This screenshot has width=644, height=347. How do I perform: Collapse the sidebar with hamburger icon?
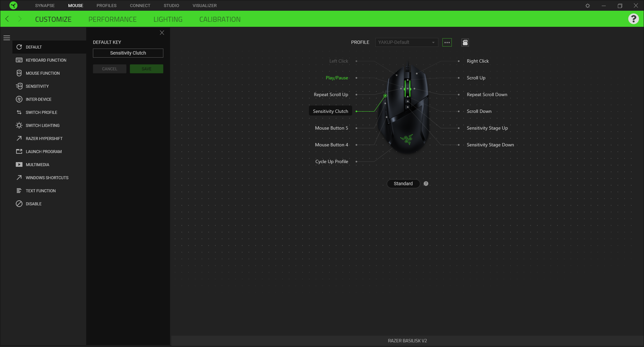coord(7,38)
